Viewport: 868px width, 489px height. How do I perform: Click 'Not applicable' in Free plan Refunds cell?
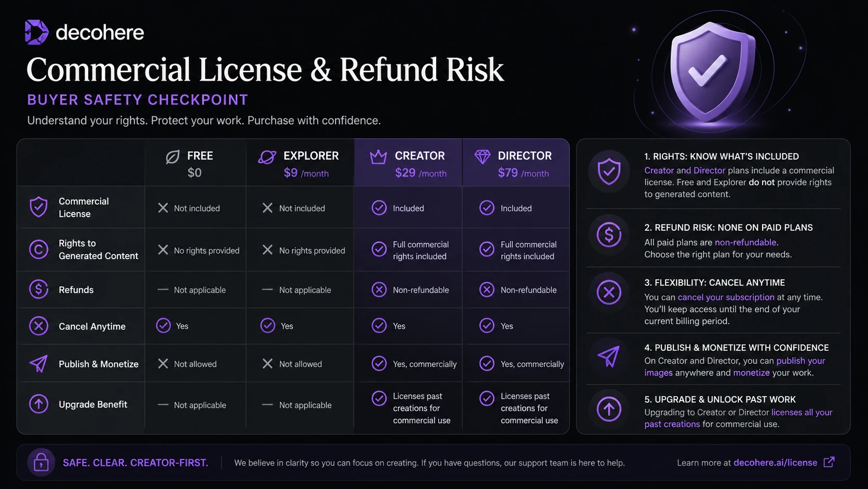[x=200, y=290]
